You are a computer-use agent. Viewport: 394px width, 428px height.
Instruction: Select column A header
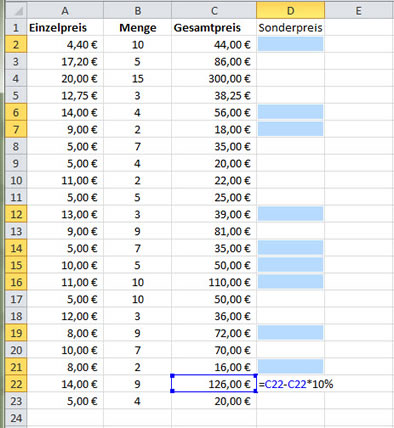tap(65, 11)
